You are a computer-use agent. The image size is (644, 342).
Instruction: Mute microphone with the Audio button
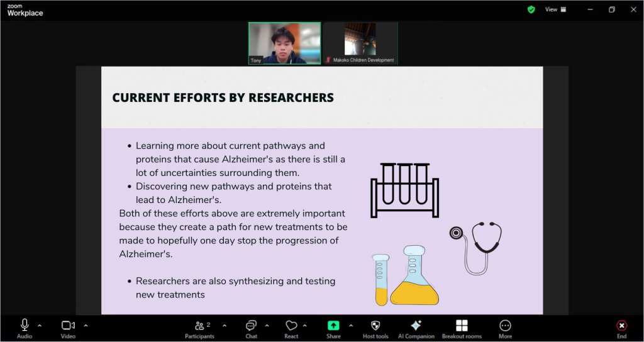coord(25,329)
